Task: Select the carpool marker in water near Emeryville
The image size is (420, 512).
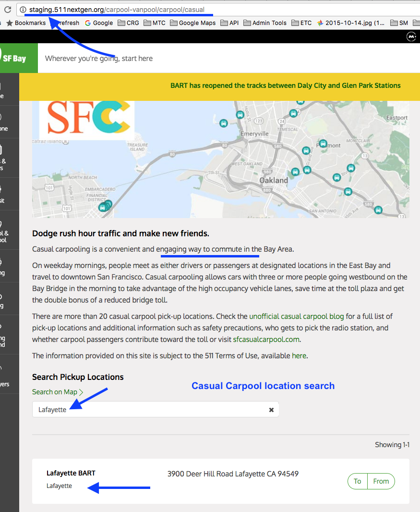Action: 224,123
